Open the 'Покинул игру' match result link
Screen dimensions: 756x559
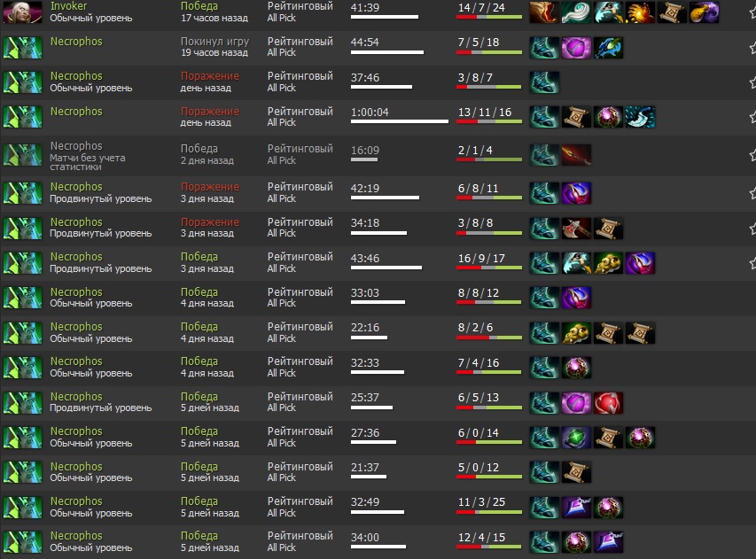pyautogui.click(x=214, y=42)
